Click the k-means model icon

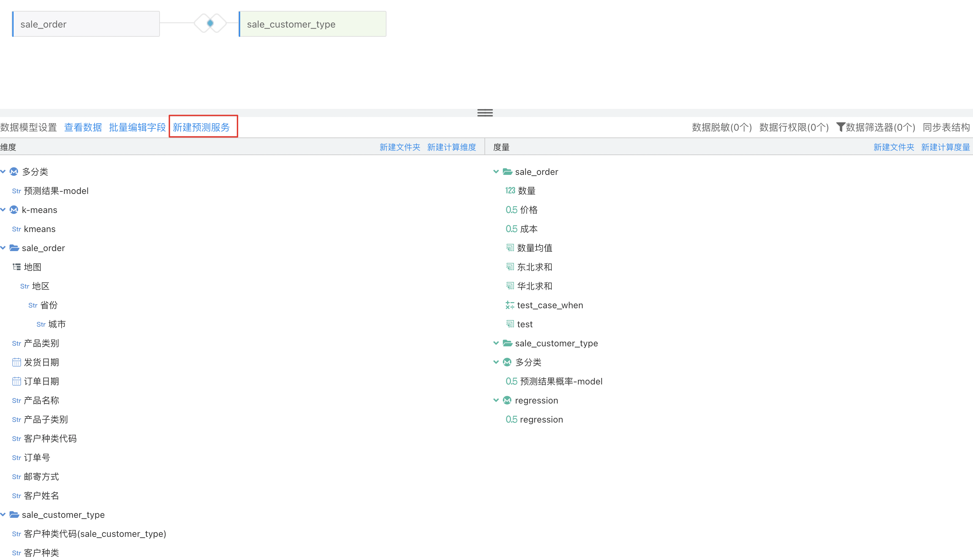[14, 210]
